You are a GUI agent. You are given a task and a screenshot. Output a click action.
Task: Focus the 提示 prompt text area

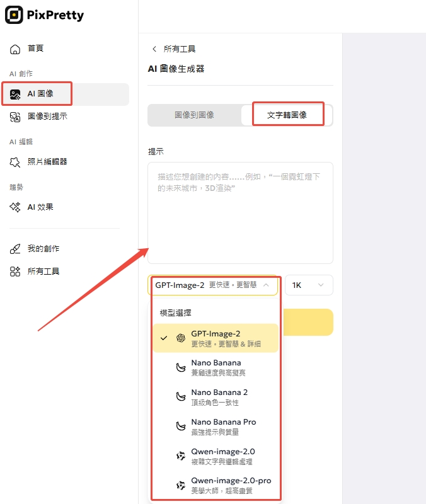(x=240, y=213)
